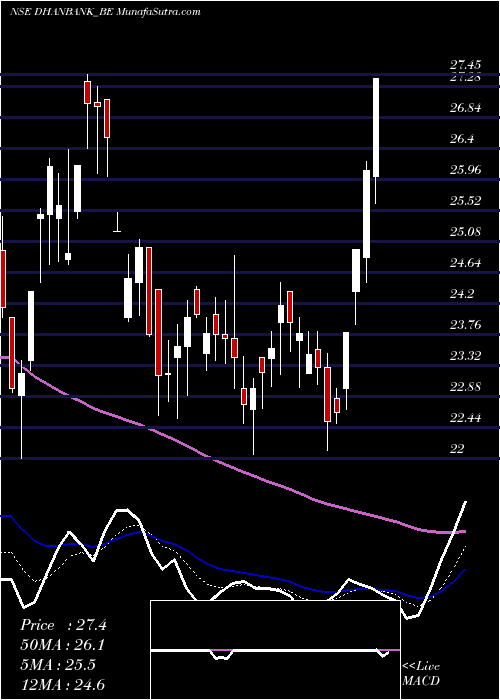
Task: Click the 50MA : 26.1 readout
Action: pyautogui.click(x=63, y=645)
